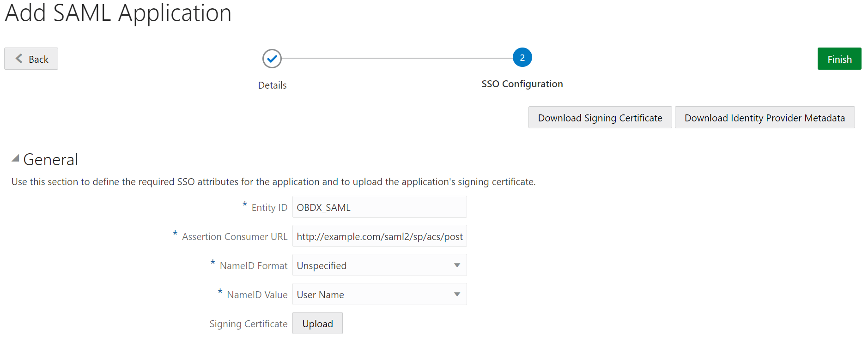Click the completed Details step checkmark circle
The height and width of the screenshot is (348, 868).
click(x=272, y=59)
